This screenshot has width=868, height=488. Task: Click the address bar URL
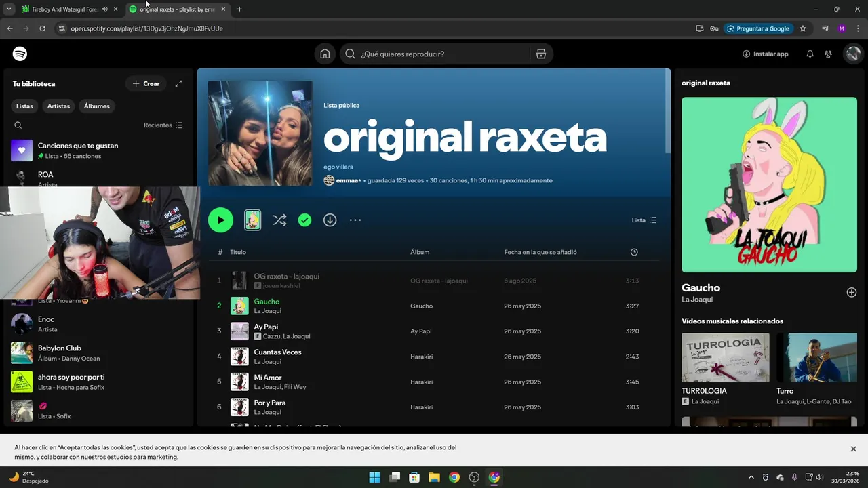pyautogui.click(x=146, y=28)
